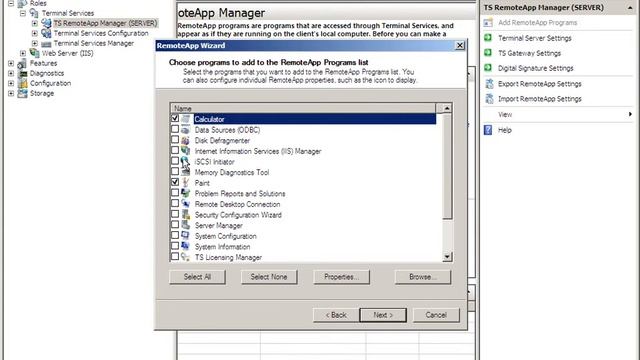
Task: Collapse the Terminal Services tree node
Action: click(x=23, y=13)
